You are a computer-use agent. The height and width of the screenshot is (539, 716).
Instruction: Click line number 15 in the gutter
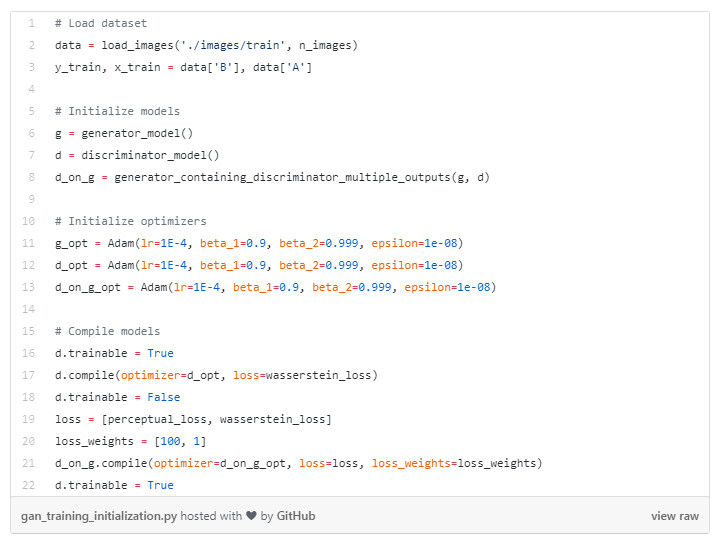click(30, 331)
